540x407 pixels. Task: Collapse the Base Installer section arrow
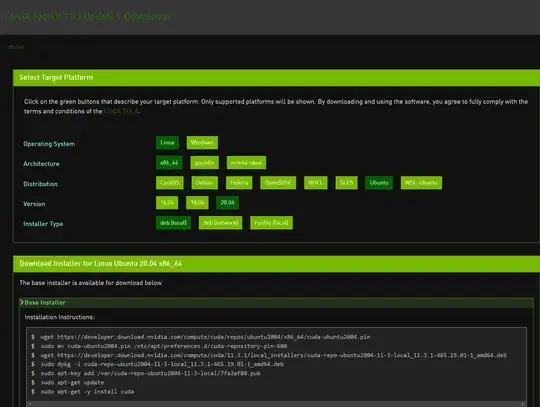[22, 302]
